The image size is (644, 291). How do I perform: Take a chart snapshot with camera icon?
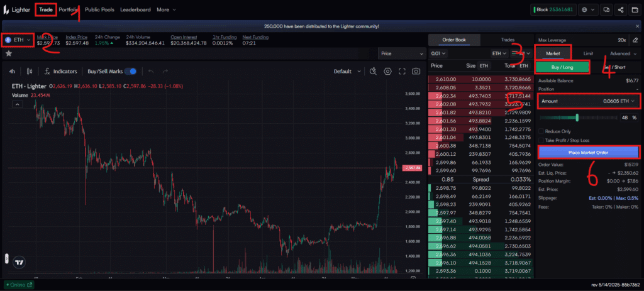point(416,72)
